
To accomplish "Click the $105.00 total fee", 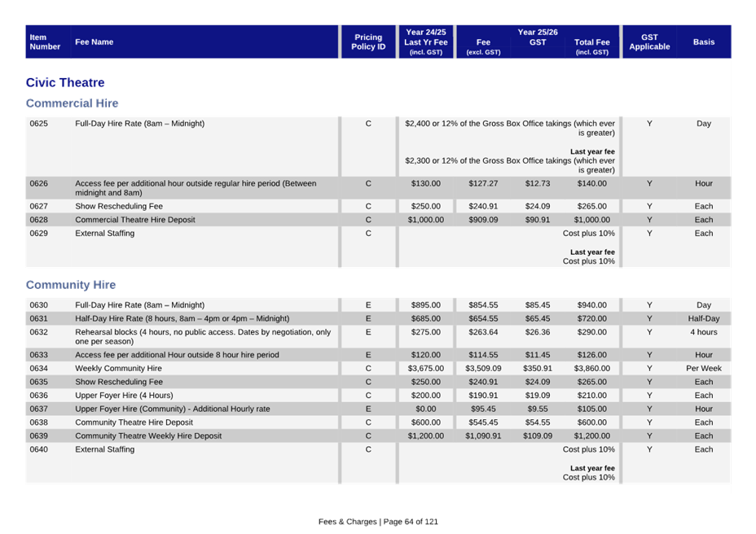I will click(592, 409).
